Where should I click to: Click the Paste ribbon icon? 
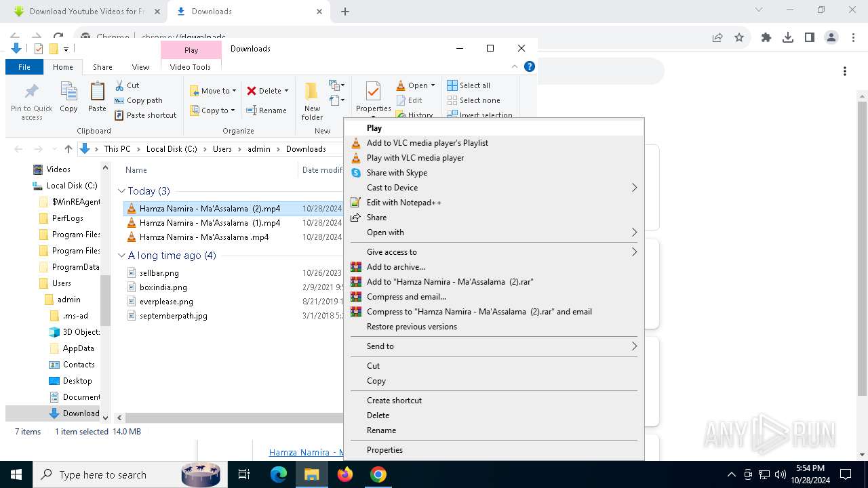97,91
